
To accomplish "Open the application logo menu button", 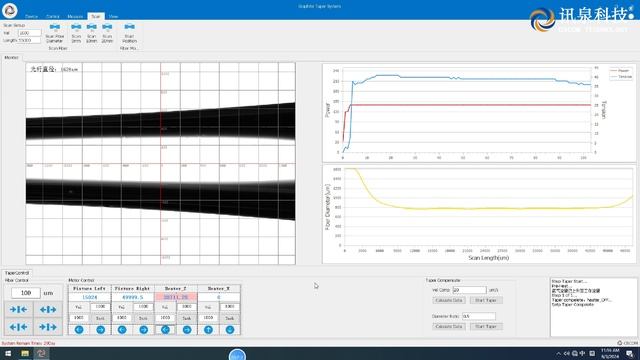I will pos(9,10).
